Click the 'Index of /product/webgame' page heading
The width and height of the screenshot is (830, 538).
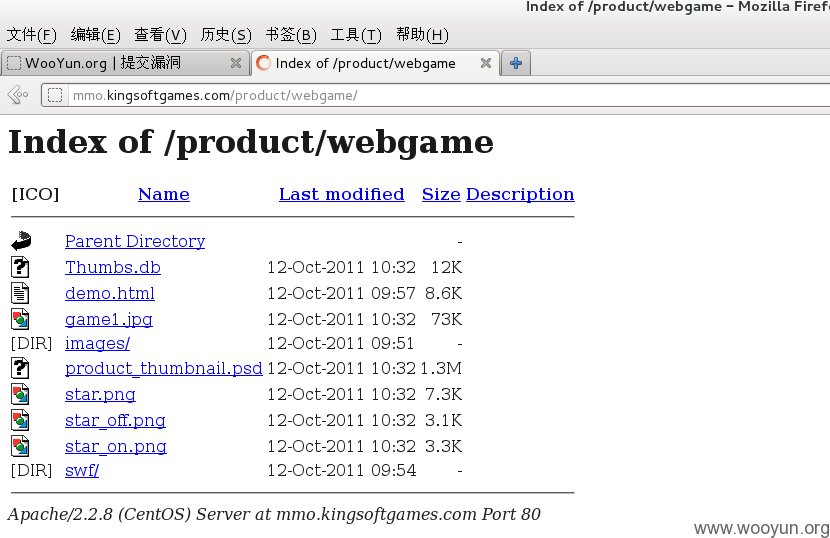[251, 143]
